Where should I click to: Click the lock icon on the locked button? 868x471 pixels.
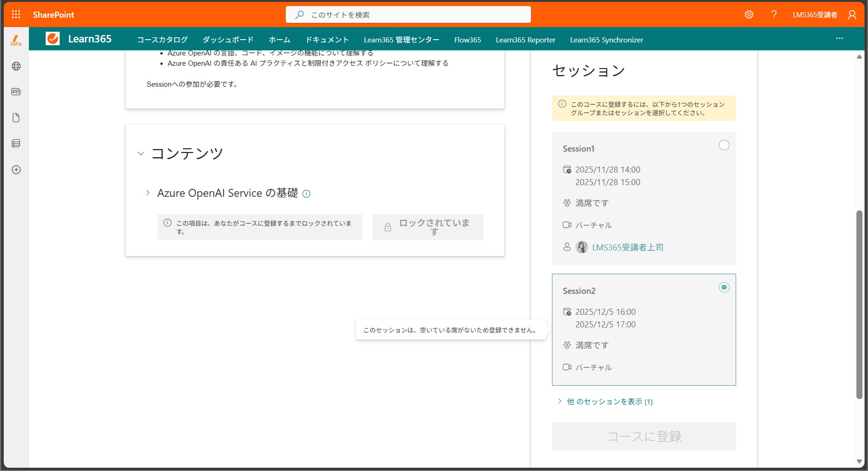(387, 227)
